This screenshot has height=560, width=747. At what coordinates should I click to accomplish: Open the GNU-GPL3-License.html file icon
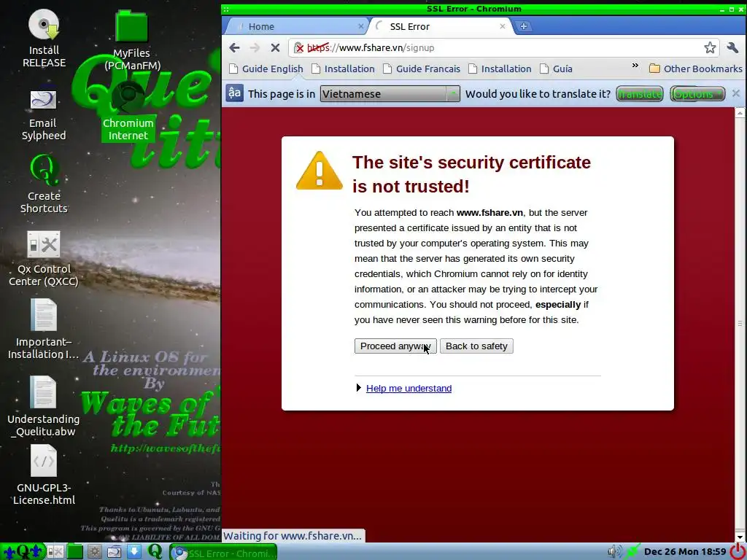tap(44, 475)
